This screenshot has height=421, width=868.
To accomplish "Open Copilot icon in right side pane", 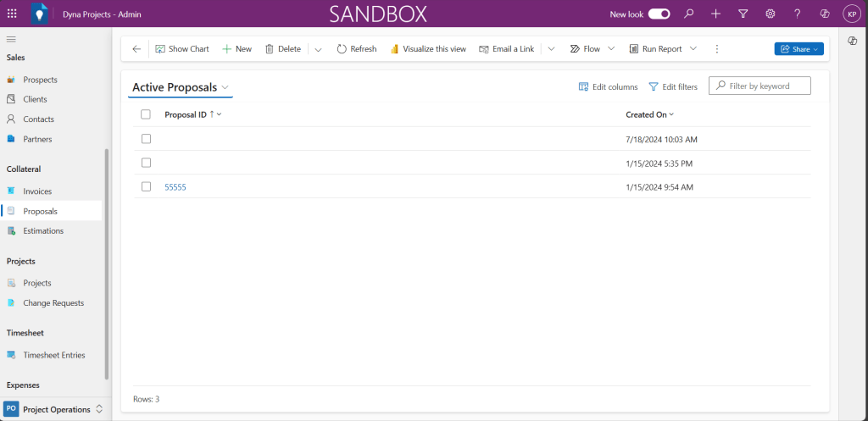I will (853, 42).
